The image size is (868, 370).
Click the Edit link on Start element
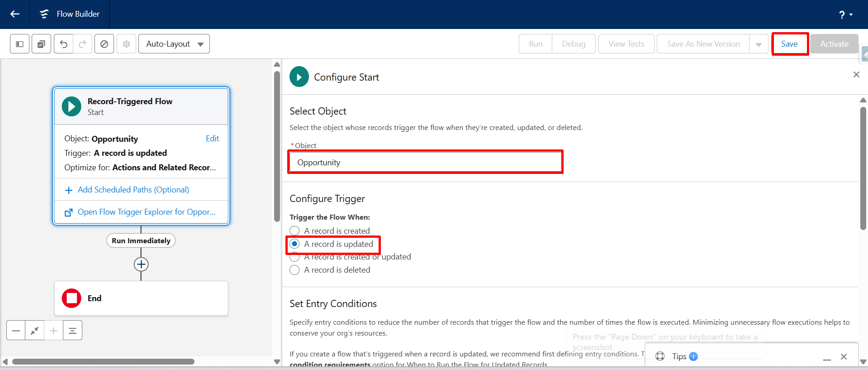(212, 139)
